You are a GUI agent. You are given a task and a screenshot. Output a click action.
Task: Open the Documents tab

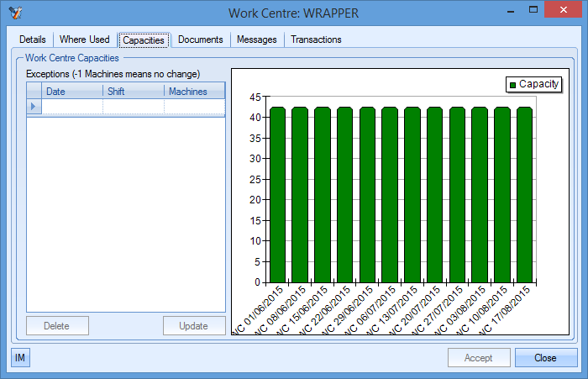point(201,39)
